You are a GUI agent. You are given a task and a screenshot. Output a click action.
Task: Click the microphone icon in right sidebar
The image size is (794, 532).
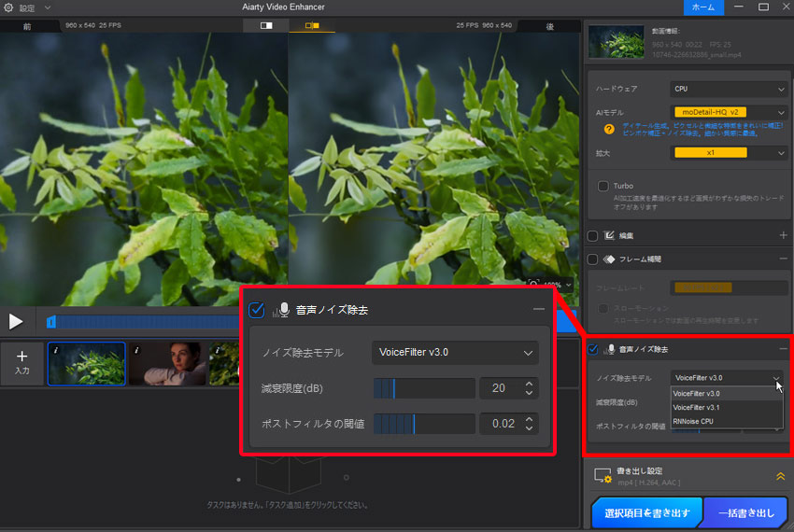[x=609, y=349]
